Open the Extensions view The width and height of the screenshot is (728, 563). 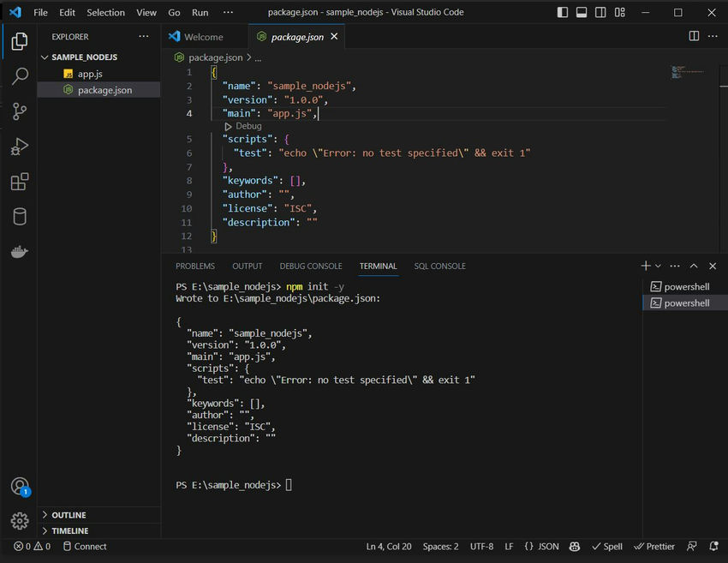20,182
